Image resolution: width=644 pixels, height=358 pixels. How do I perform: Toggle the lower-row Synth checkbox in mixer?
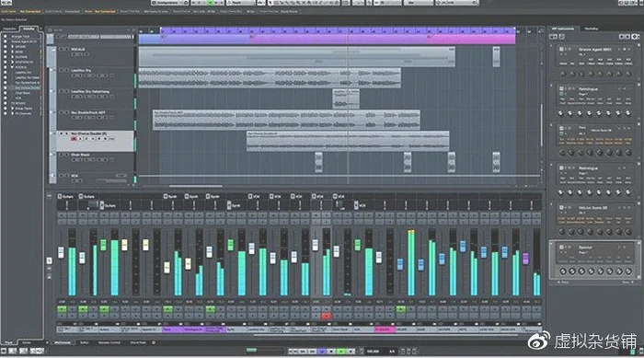229,205
